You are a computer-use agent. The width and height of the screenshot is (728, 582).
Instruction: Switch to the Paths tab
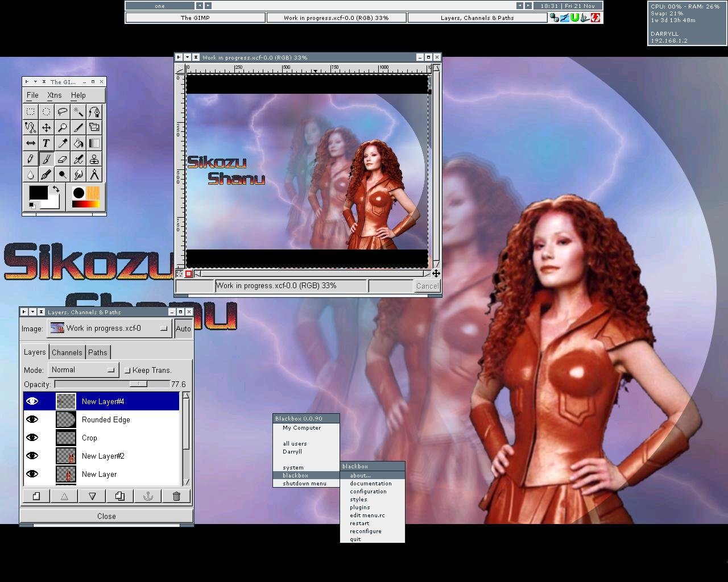98,352
